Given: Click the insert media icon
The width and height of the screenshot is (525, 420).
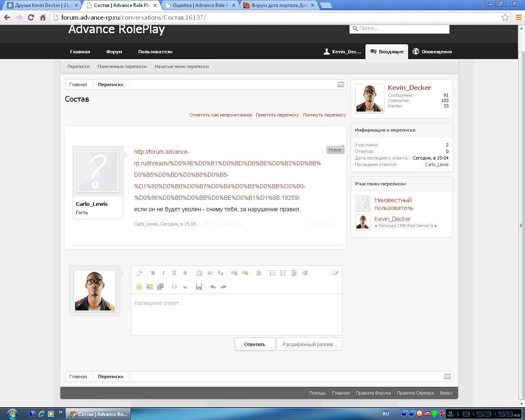Looking at the screenshot, I should point(160,287).
